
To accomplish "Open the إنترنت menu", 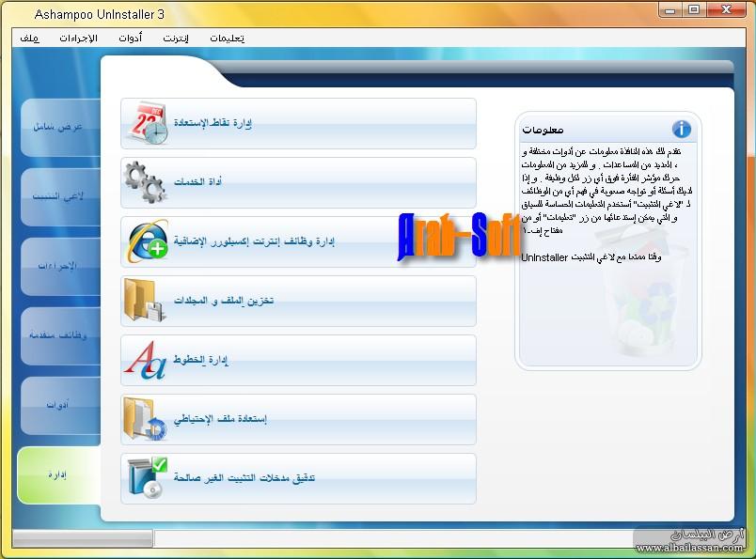I will [x=176, y=39].
